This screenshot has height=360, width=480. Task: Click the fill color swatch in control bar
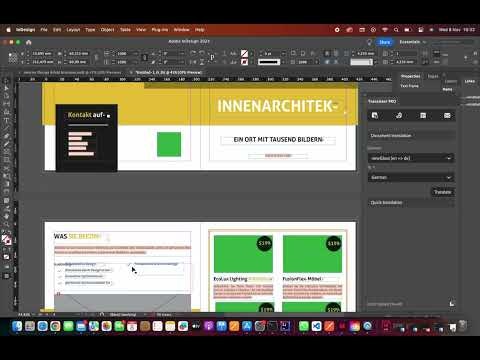[244, 53]
